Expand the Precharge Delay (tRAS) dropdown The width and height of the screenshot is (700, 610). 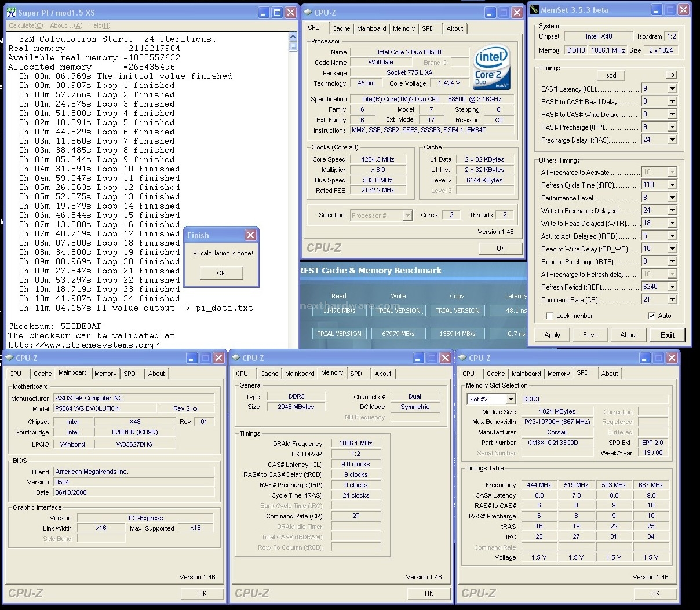pos(672,140)
